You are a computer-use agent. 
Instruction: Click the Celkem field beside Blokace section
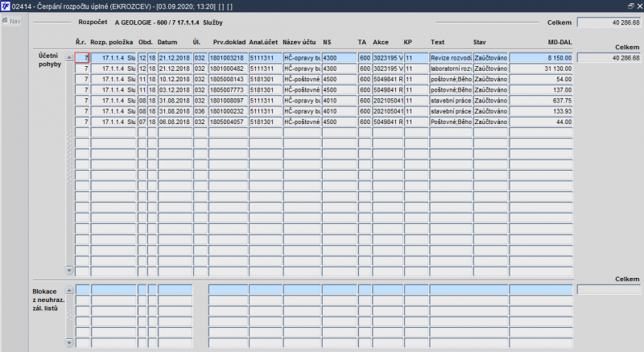click(609, 289)
